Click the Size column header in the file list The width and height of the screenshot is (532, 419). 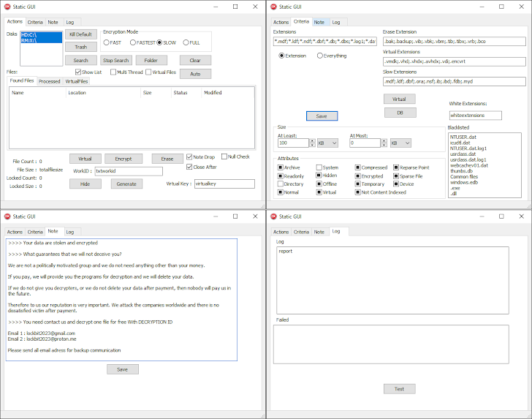click(147, 93)
